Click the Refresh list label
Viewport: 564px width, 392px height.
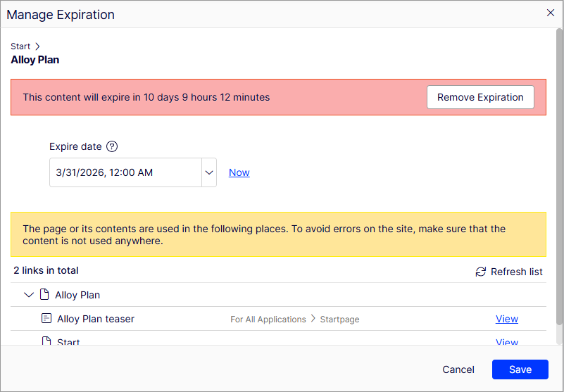tap(517, 272)
